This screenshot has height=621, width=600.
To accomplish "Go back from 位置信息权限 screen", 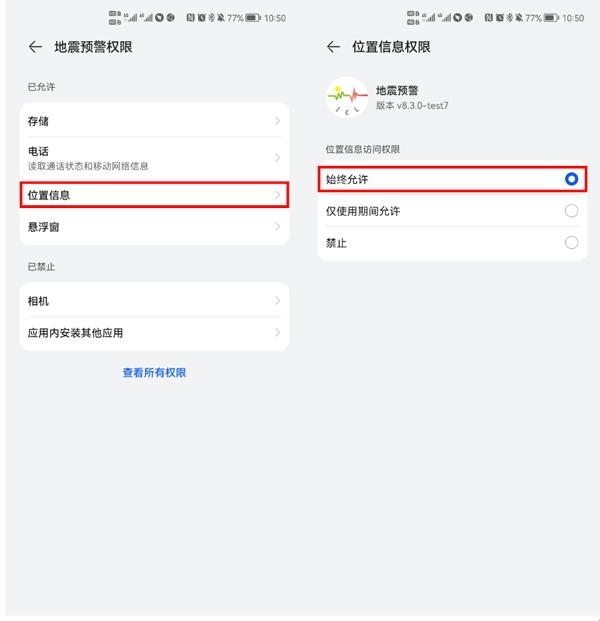I will 333,47.
